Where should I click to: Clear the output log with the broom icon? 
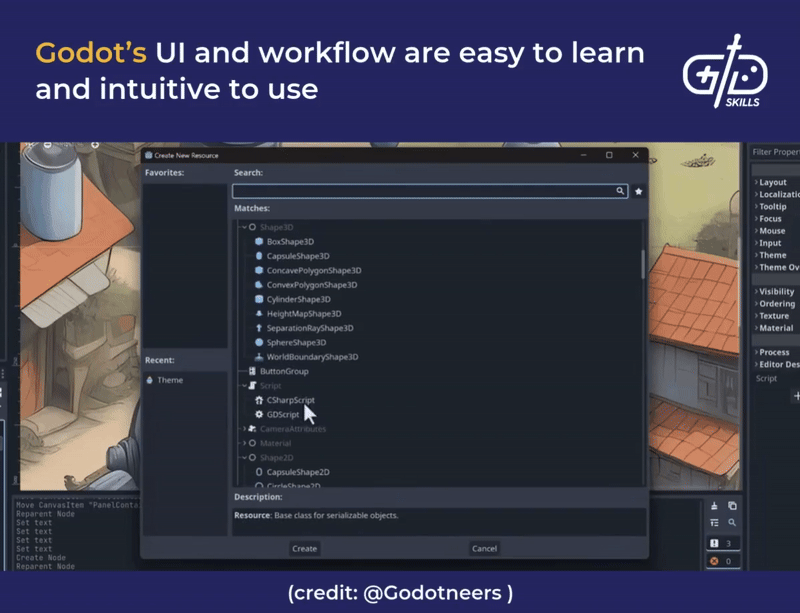pyautogui.click(x=714, y=506)
